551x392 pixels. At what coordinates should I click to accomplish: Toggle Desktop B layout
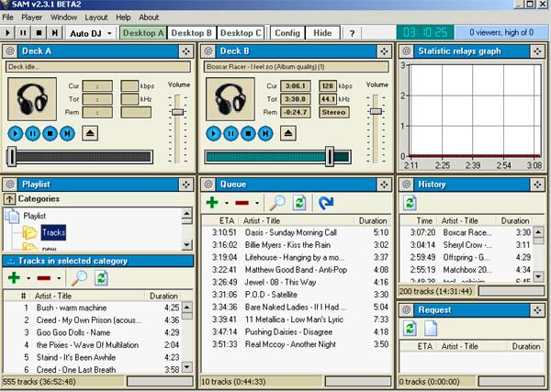pos(192,33)
